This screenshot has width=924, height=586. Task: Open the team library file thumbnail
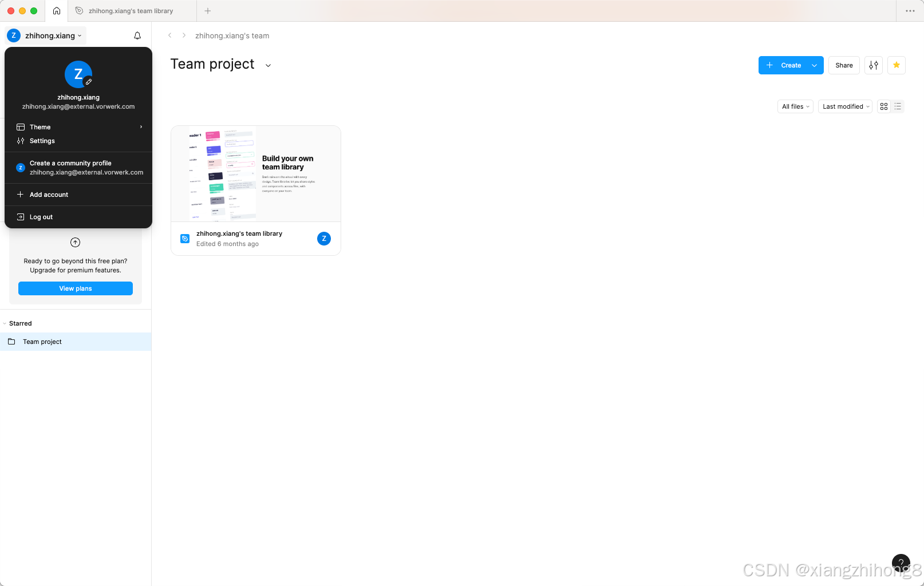tap(256, 173)
